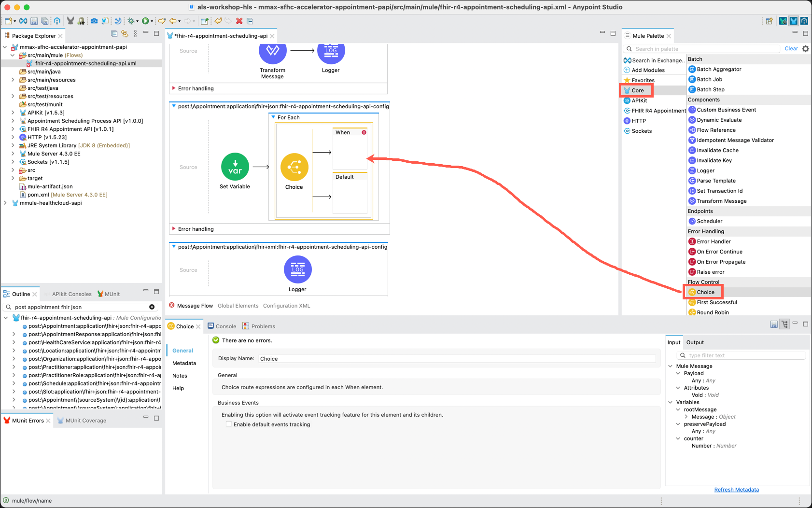
Task: Enable default events tracking checkbox
Action: coord(229,424)
